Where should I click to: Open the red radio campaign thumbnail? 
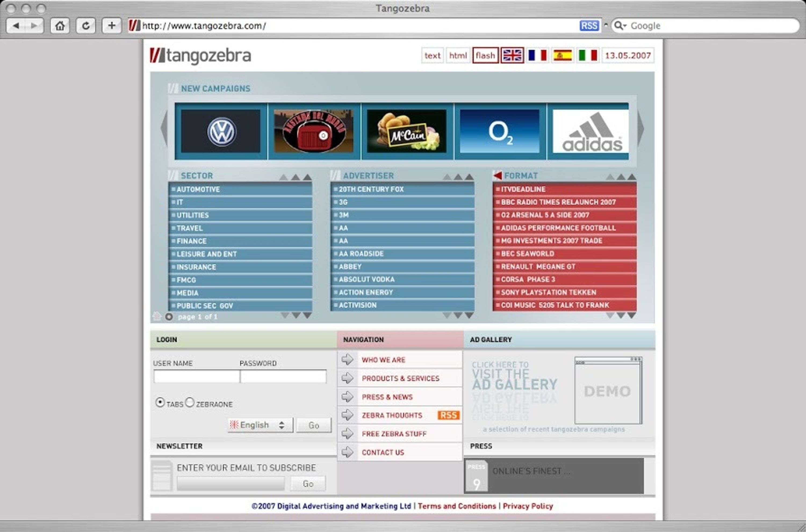click(x=314, y=131)
